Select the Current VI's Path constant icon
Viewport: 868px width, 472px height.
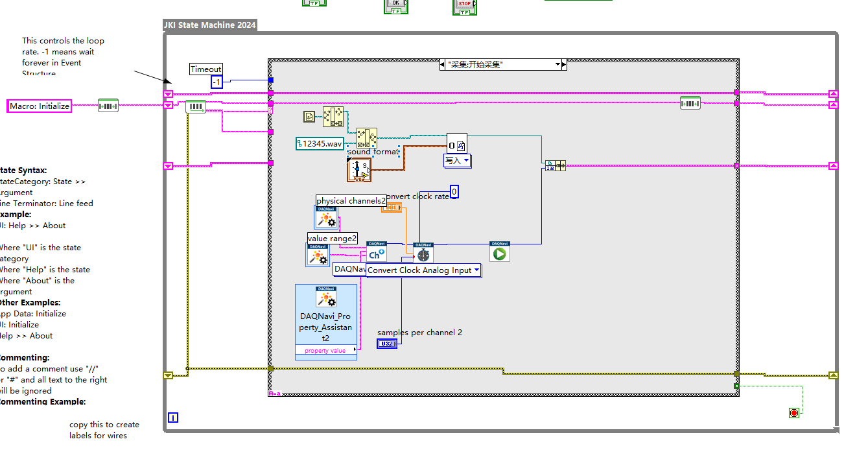coord(309,117)
